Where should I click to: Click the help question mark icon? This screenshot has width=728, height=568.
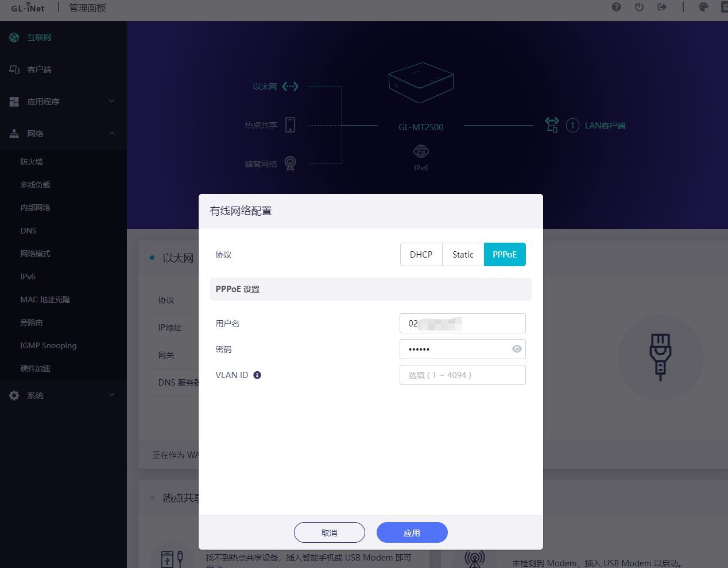coord(616,7)
